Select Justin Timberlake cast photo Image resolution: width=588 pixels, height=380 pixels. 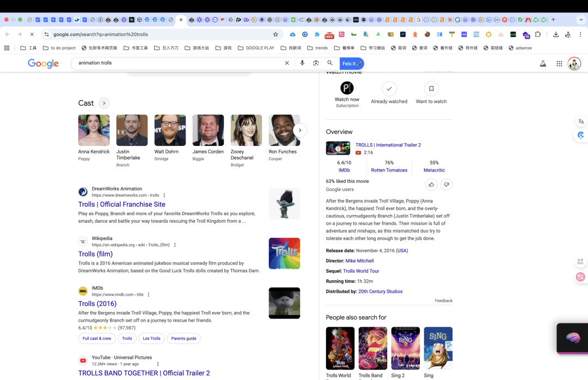coord(132,130)
